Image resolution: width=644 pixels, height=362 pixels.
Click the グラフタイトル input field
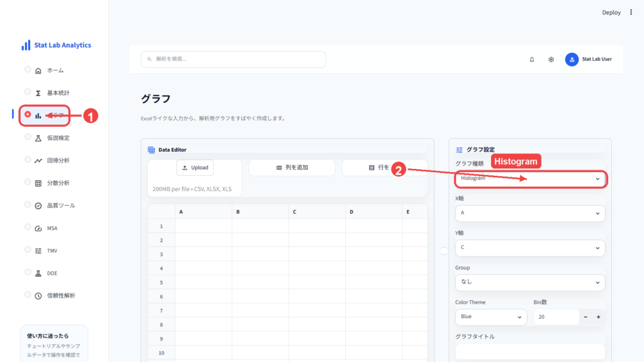point(530,352)
